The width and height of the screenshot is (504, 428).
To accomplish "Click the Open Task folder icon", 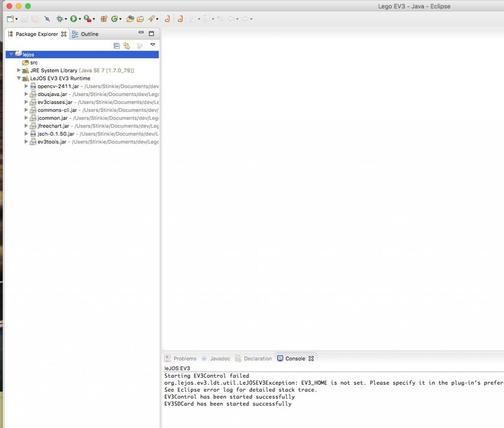I will click(x=140, y=19).
